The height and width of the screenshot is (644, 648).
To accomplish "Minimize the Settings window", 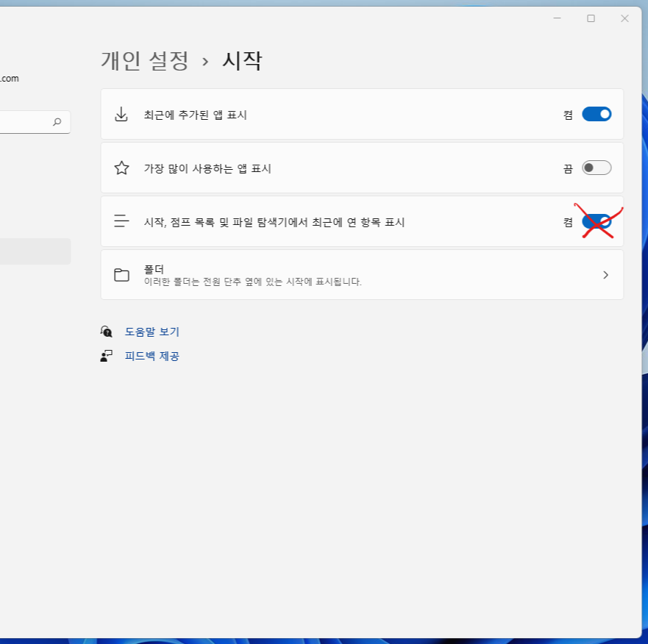I will [x=557, y=18].
